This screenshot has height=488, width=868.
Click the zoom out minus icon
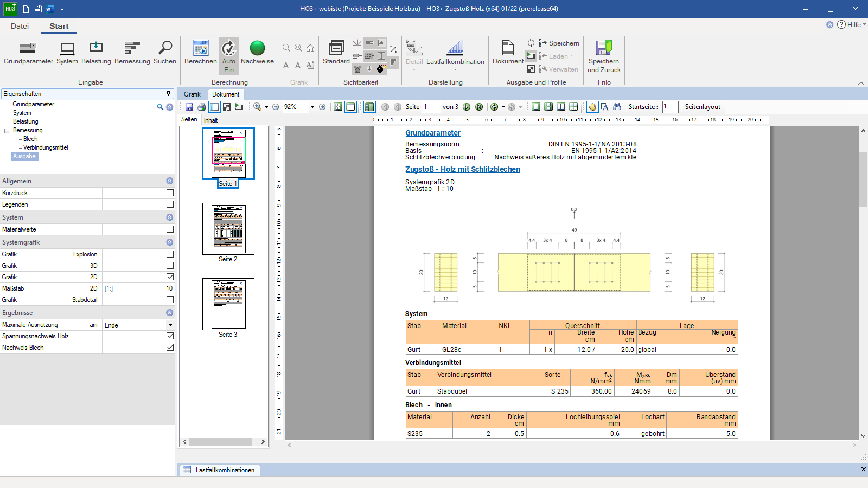(276, 107)
